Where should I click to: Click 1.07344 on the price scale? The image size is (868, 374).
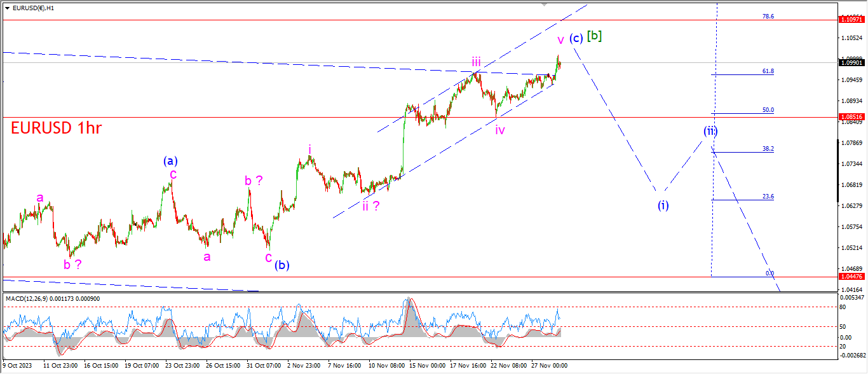[851, 163]
